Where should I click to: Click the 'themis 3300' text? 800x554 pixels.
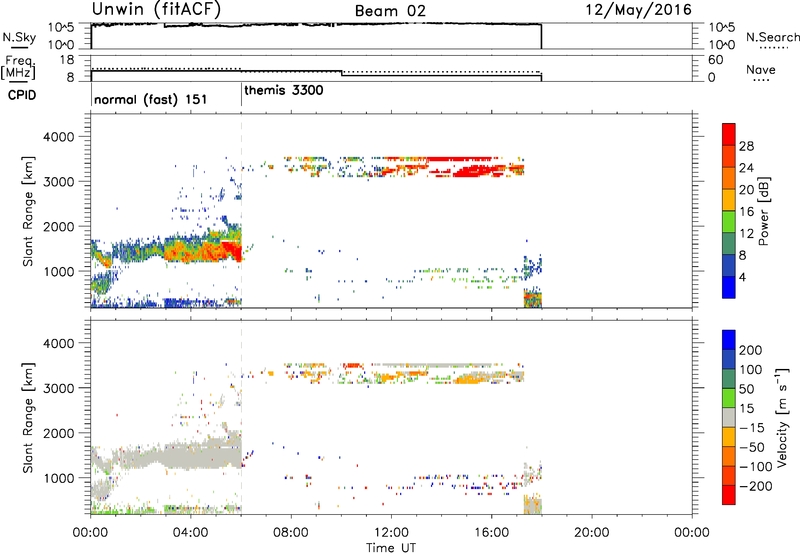(284, 90)
